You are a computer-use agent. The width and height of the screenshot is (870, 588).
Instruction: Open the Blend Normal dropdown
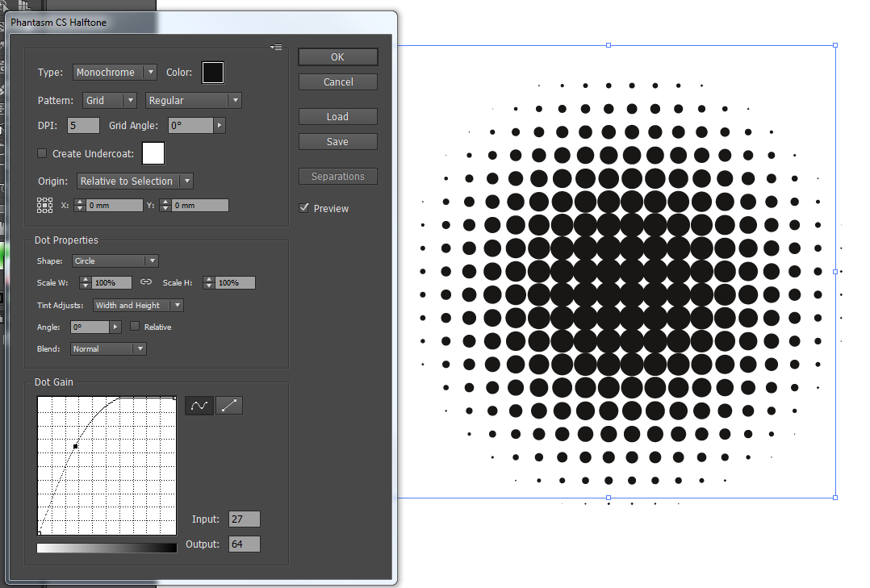(109, 349)
